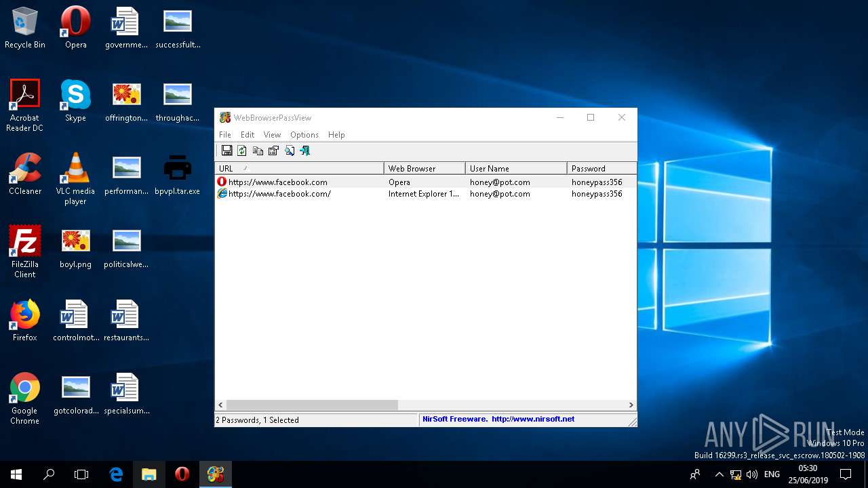Select the FileZilla Client desktop icon
Viewport: 868px width, 488px height.
[25, 251]
